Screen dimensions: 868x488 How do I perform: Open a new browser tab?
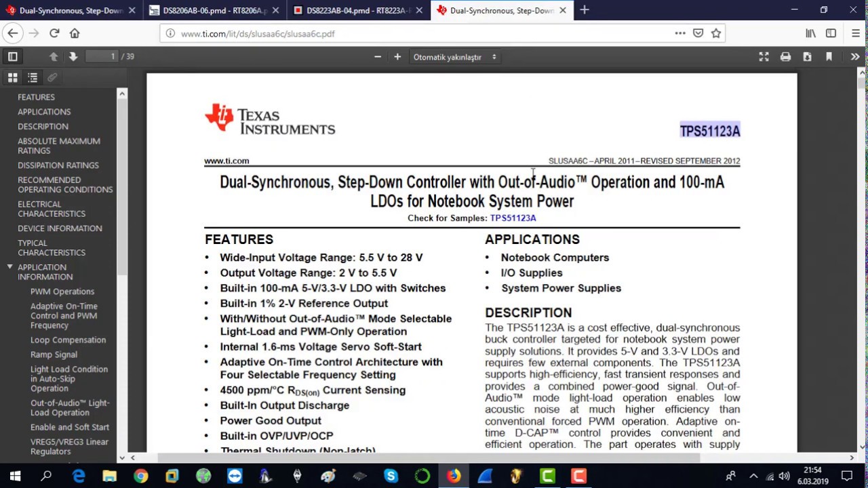tap(585, 10)
